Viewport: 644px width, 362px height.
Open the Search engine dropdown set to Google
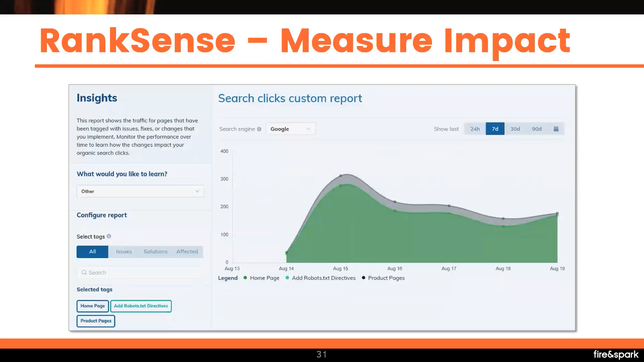[x=290, y=129]
